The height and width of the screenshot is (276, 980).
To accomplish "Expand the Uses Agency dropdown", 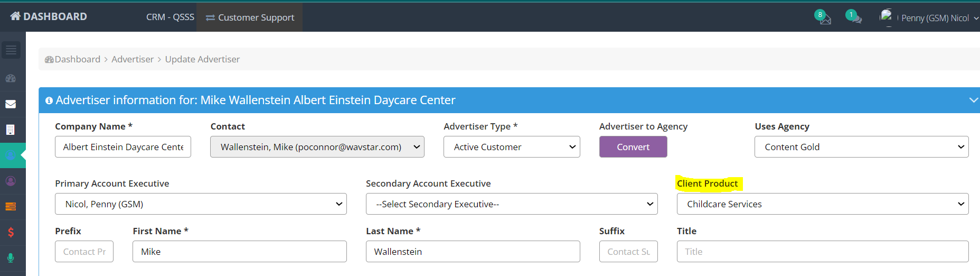I will 861,147.
